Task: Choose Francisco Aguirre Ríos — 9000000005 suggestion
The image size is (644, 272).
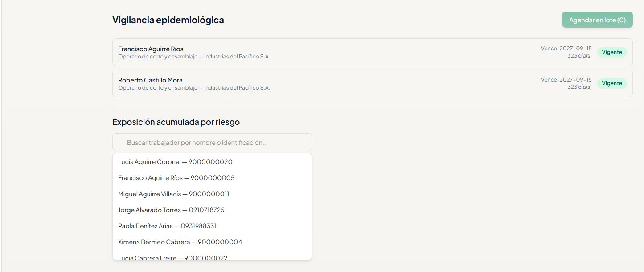Action: click(212, 178)
